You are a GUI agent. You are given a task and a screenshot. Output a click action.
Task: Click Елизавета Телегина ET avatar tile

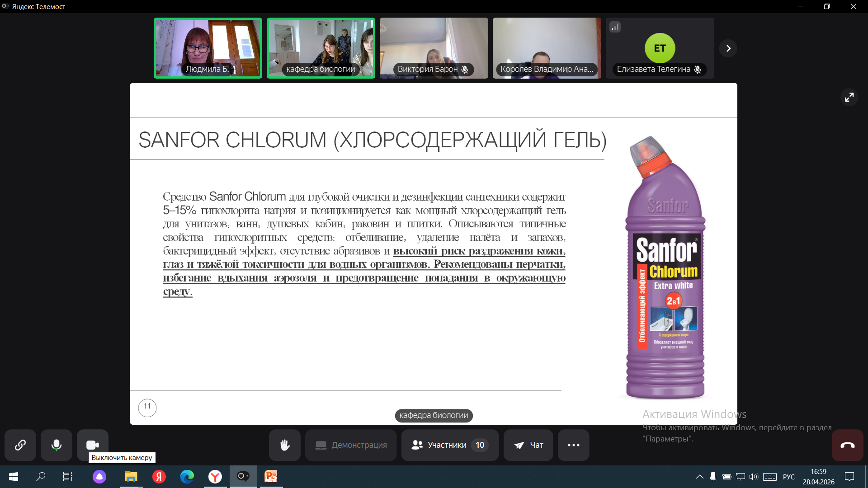(x=660, y=48)
